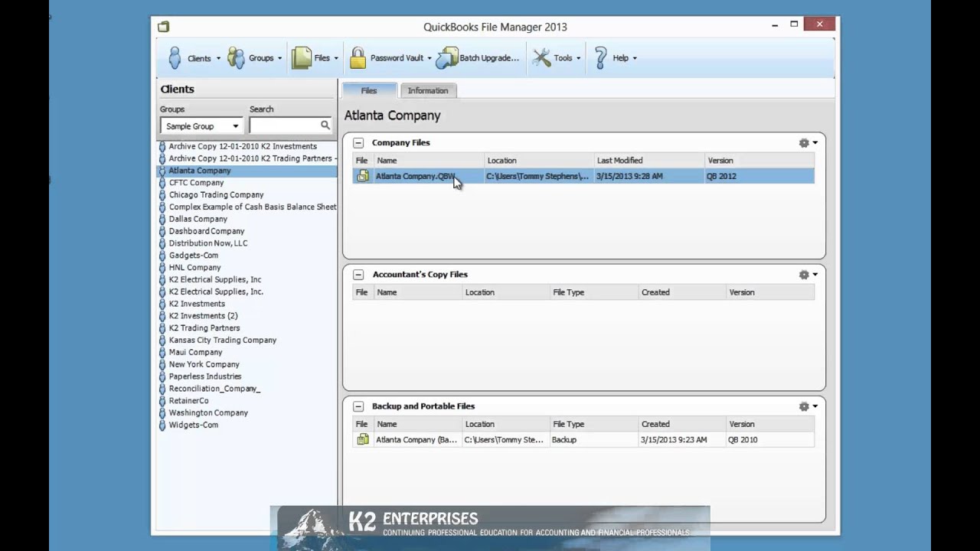
Task: Click the client icon beside Dallas Company
Action: (x=162, y=219)
